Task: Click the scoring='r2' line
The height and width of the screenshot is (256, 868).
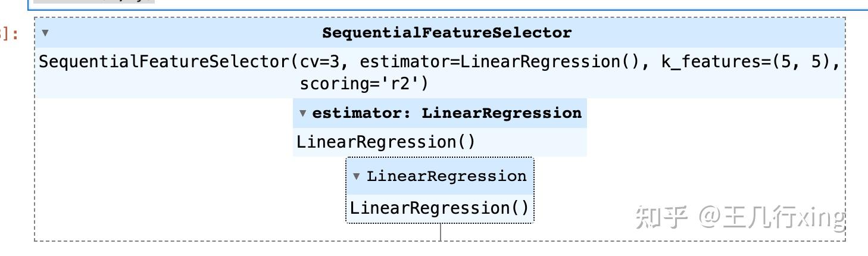Action: coord(364,83)
